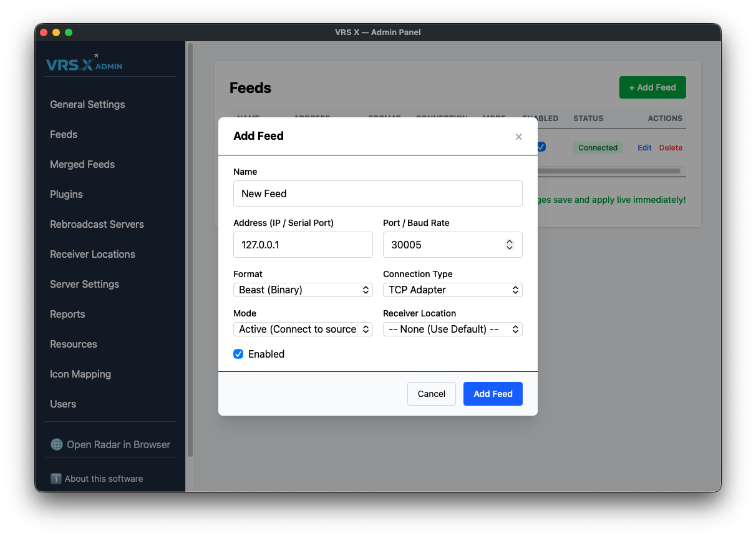The image size is (756, 538).
Task: Click the globe icon beside Open Radar
Action: tap(57, 444)
